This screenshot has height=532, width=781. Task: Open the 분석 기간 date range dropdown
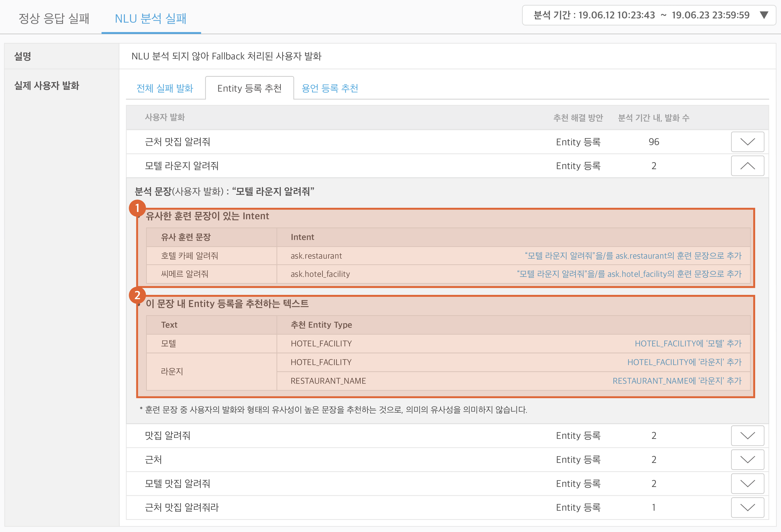point(764,15)
